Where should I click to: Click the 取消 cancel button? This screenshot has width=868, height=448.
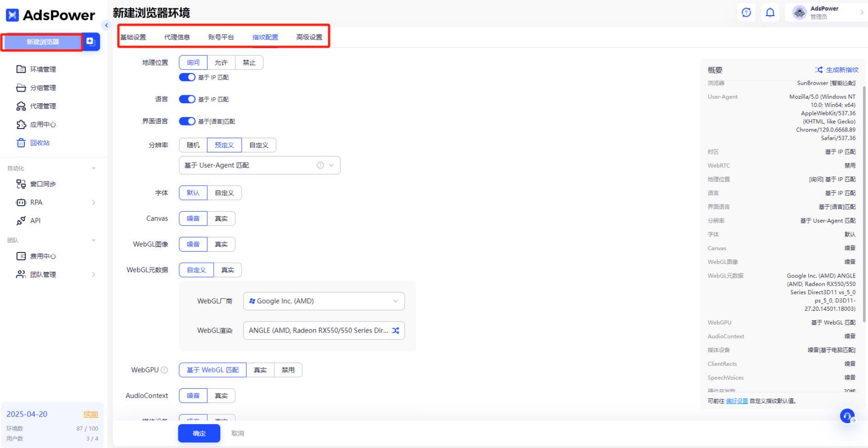tap(238, 433)
